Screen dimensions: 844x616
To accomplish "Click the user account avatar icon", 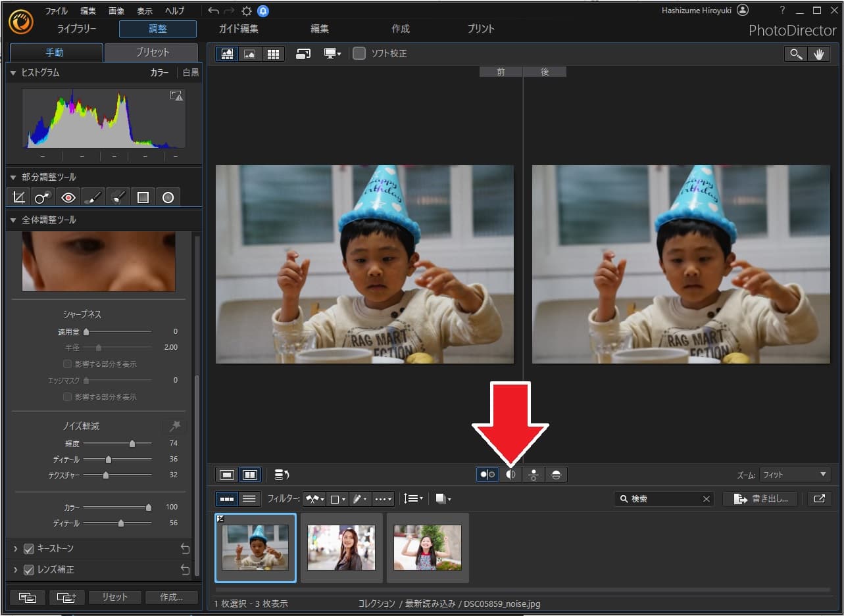I will [x=743, y=10].
